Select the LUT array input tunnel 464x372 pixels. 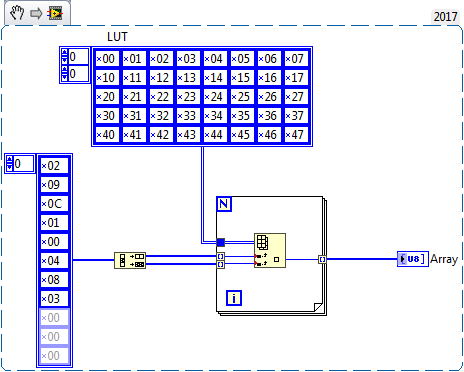(221, 242)
